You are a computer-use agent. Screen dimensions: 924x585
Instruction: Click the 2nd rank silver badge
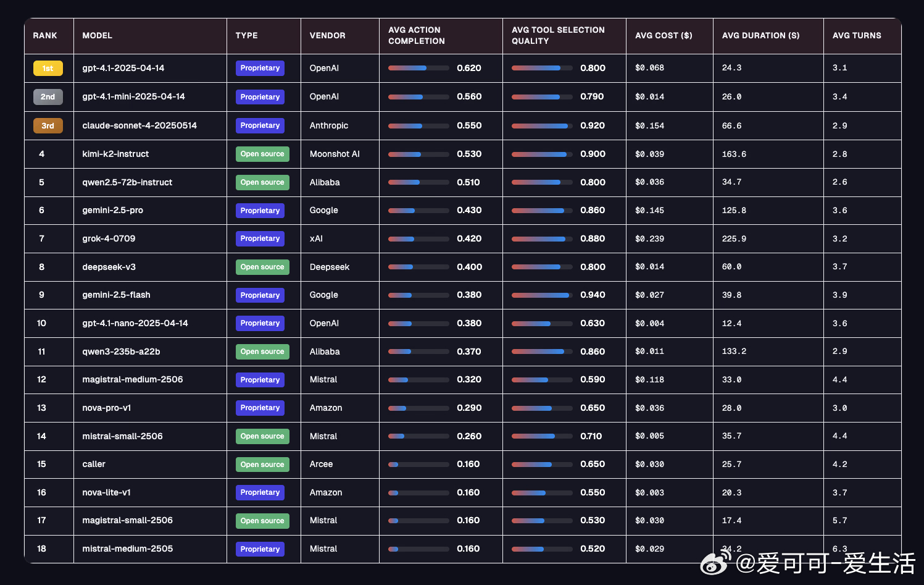[48, 97]
